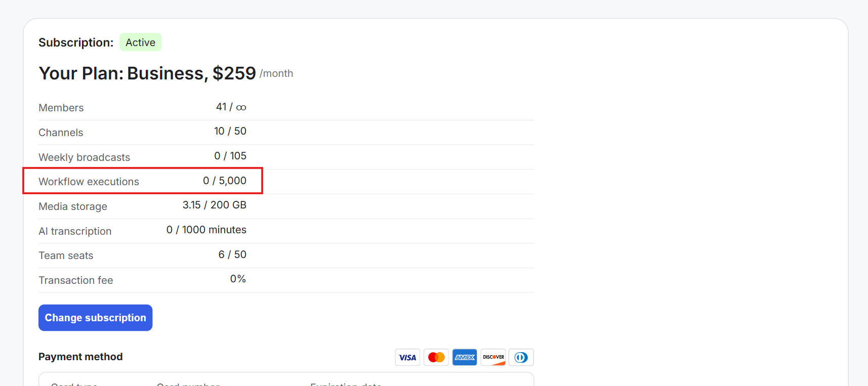Screen dimensions: 868x386
Task: Click the Members usage row
Action: coord(286,108)
